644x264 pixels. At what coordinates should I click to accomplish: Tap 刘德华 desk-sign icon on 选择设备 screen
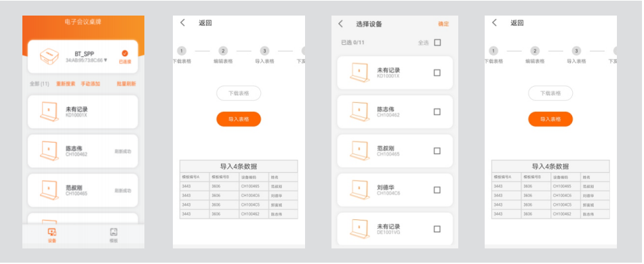coord(360,190)
